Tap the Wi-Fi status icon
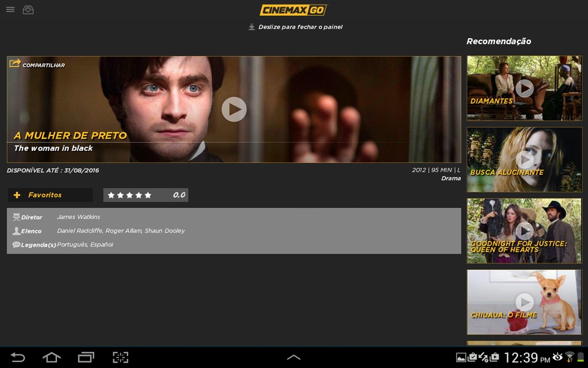This screenshot has height=368, width=588. coord(570,357)
